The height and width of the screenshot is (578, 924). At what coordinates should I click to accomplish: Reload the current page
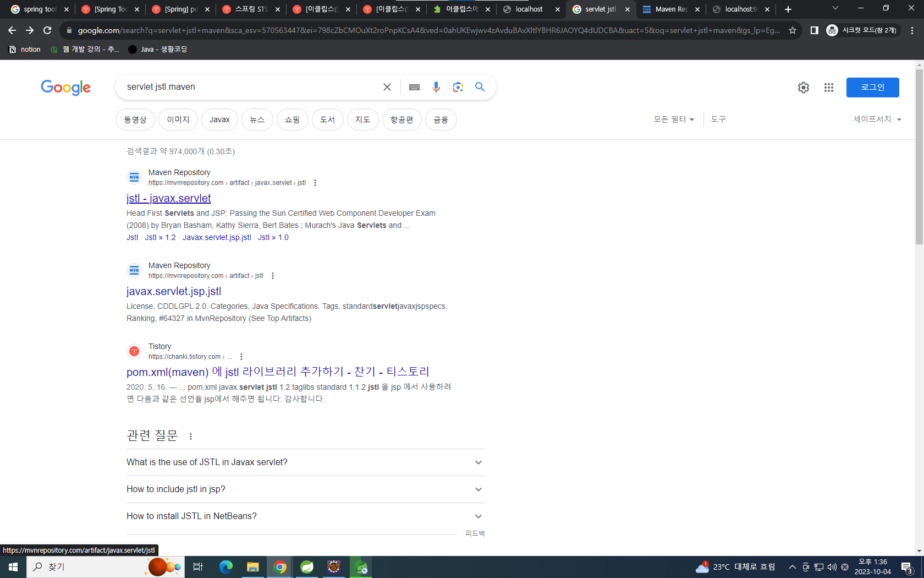point(47,30)
